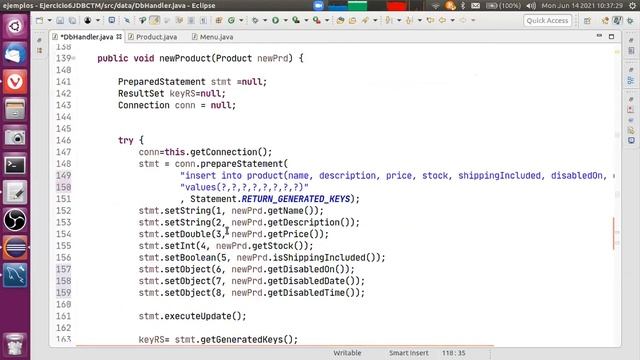
Task: Click line number 149 in the gutter
Action: pyautogui.click(x=63, y=176)
